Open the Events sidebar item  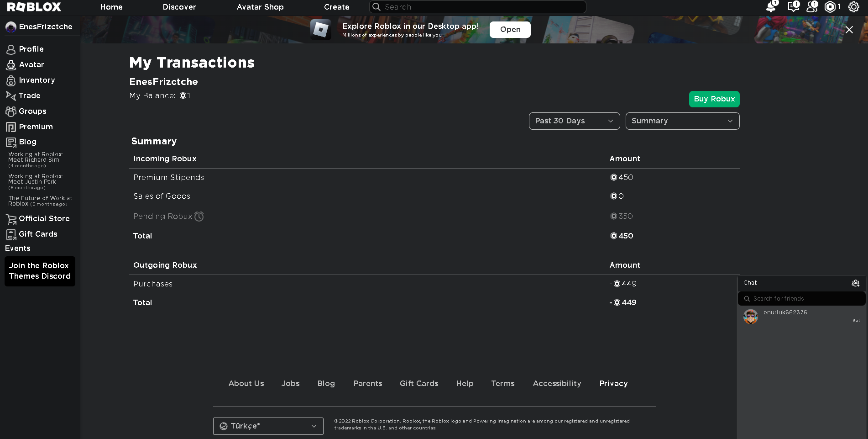tap(18, 248)
